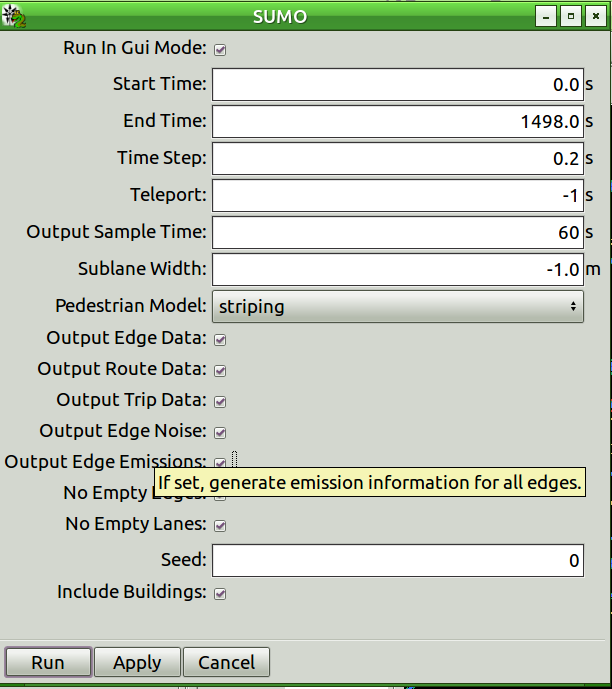The height and width of the screenshot is (689, 612).
Task: Click the Apply button
Action: [x=137, y=663]
